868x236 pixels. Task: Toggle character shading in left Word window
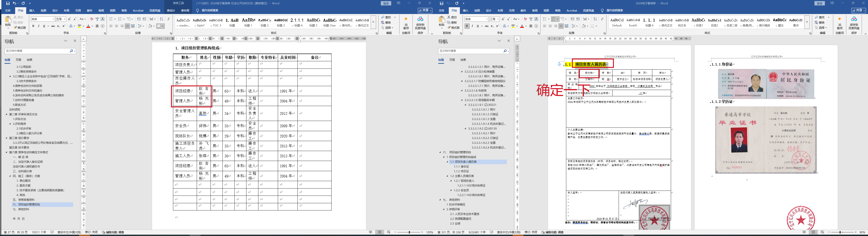97,26
